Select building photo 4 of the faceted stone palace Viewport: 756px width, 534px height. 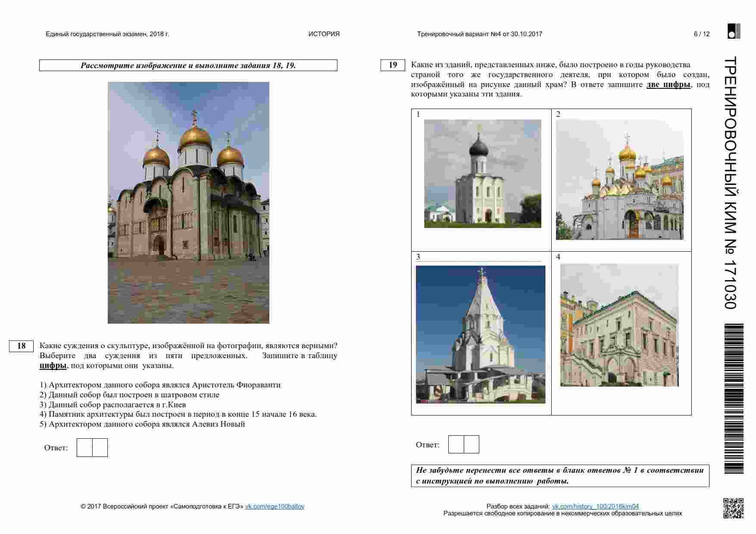click(x=619, y=325)
